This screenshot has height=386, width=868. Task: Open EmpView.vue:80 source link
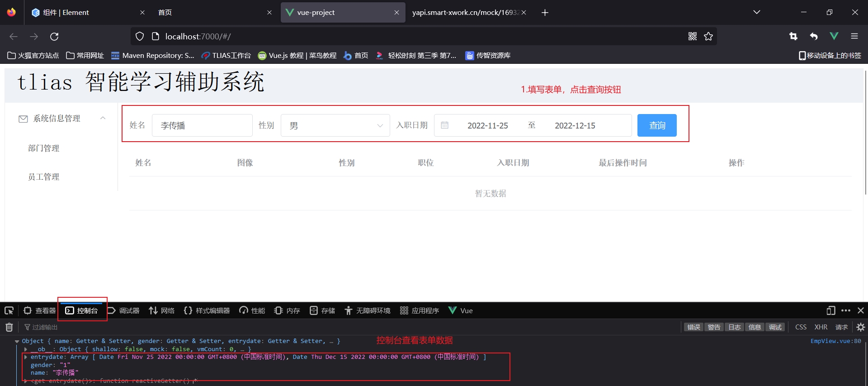coord(835,341)
